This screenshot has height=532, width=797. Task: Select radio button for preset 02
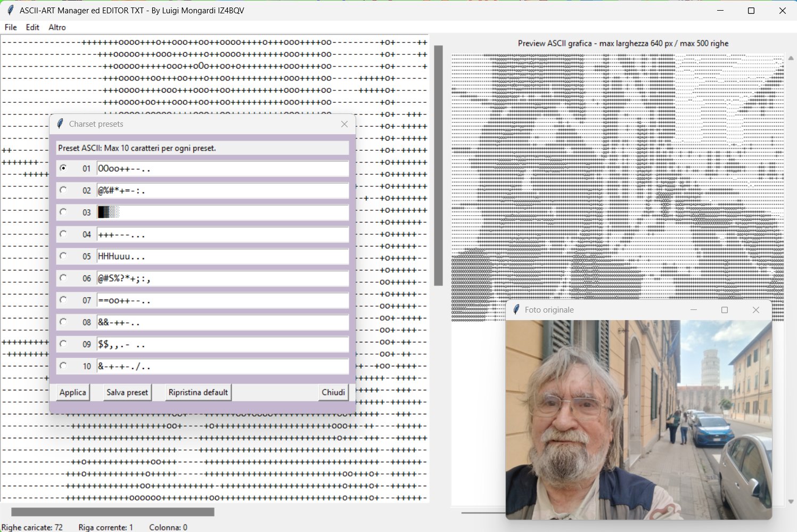[63, 190]
